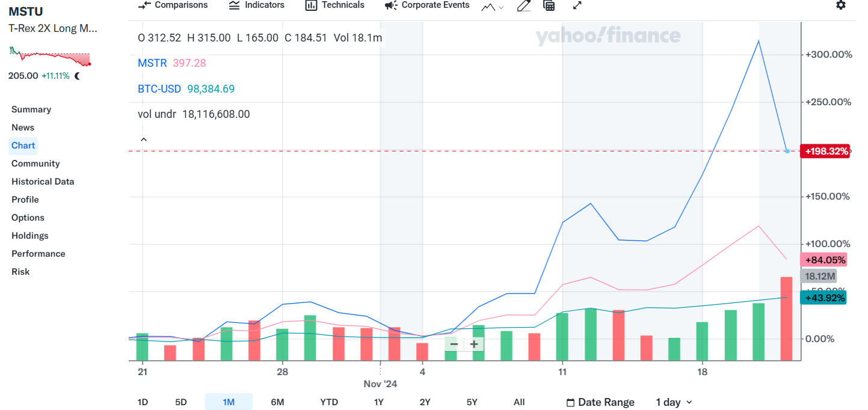Screen dimensions: 868x410
Task: Open the Technicals panel
Action: point(335,5)
